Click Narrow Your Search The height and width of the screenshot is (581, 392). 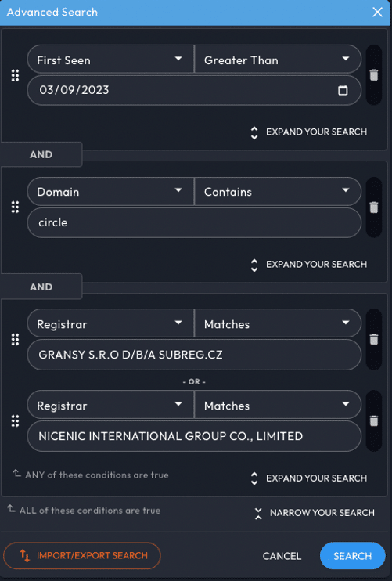click(x=315, y=513)
